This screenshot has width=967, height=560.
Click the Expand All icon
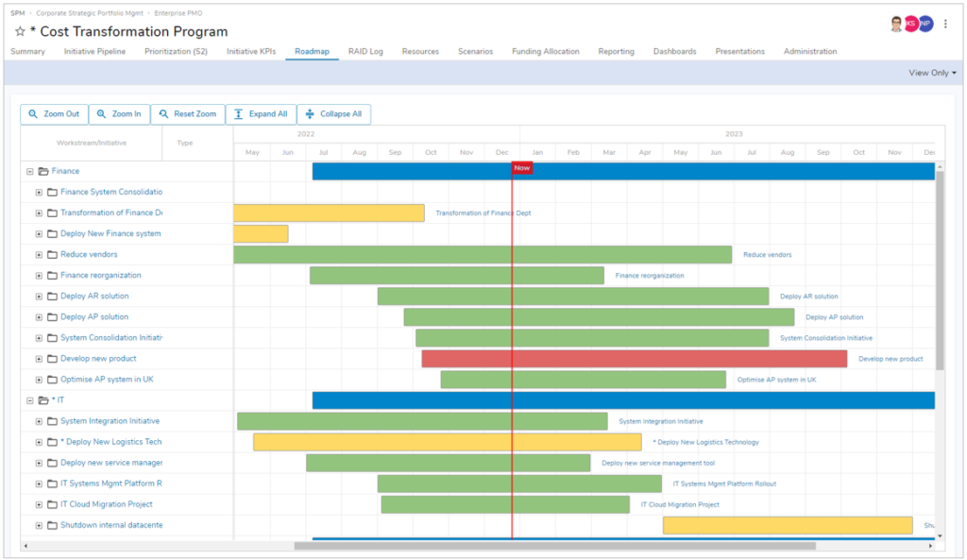tap(239, 113)
